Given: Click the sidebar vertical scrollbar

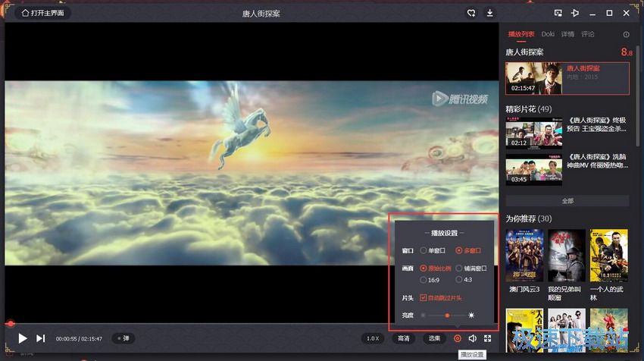Looking at the screenshot, I should click(637, 95).
